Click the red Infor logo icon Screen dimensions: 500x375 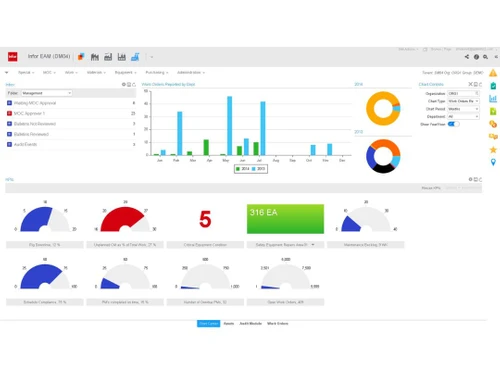pyautogui.click(x=13, y=56)
